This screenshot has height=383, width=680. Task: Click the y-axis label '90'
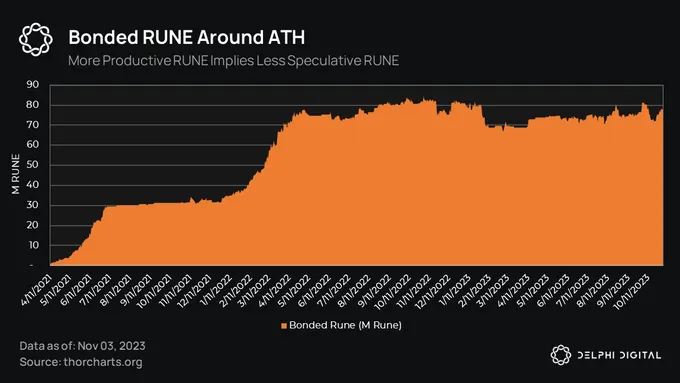33,85
